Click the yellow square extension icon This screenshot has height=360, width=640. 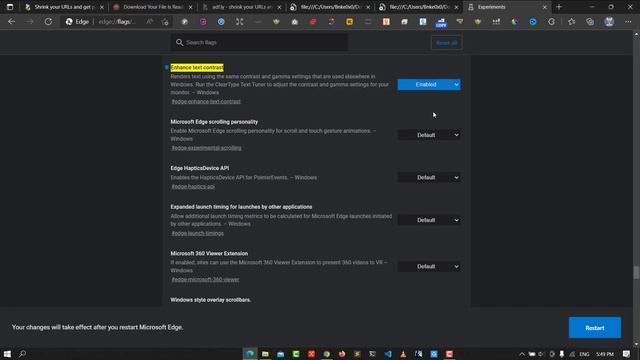[x=349, y=22]
